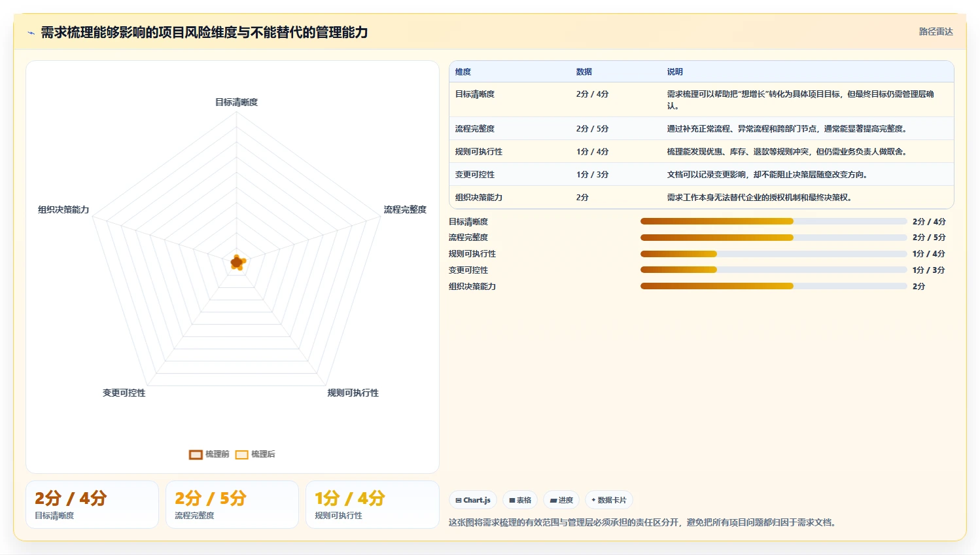Viewport: 980px width, 555px height.
Task: Click the 流程完整度 radar axis label
Action: 405,209
